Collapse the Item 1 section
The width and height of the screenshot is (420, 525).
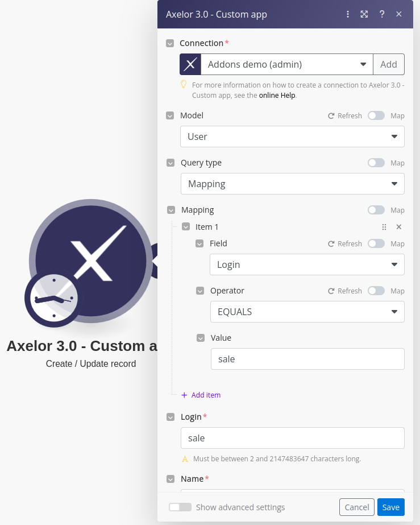(x=186, y=227)
